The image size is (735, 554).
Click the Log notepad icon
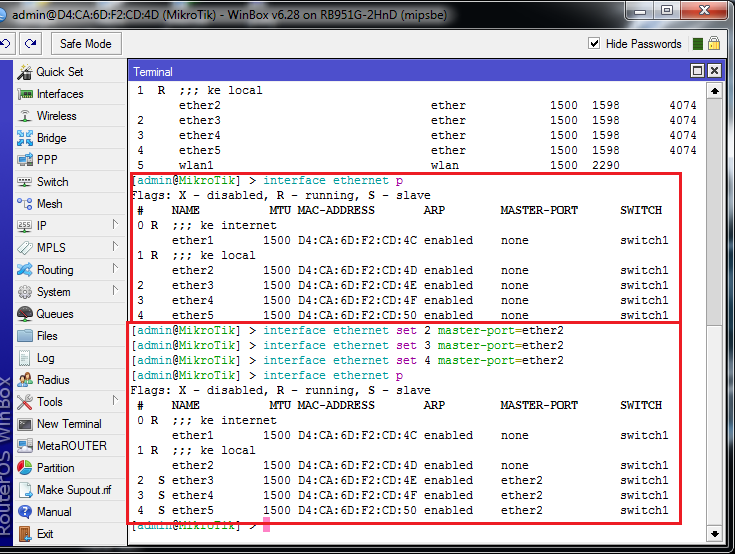tap(25, 358)
